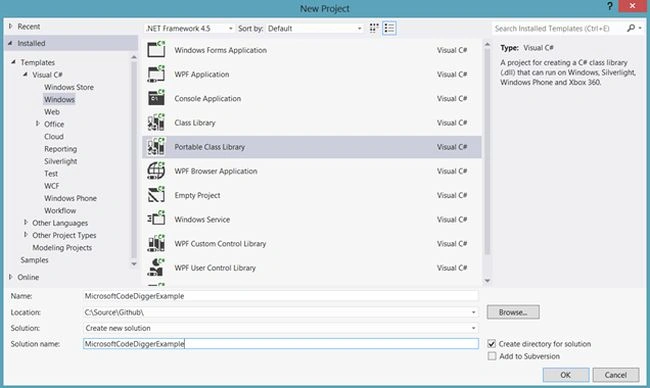Expand the Other Languages node

pyautogui.click(x=26, y=223)
